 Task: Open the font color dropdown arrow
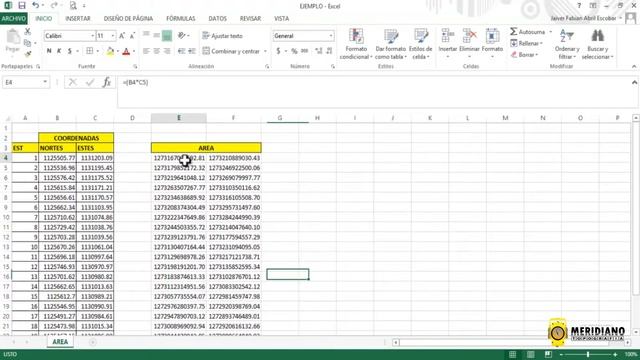click(134, 51)
